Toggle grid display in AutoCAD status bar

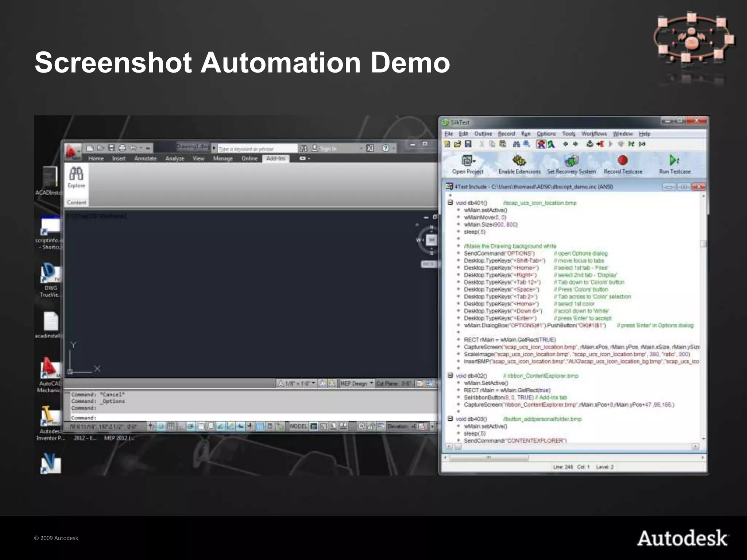171,426
